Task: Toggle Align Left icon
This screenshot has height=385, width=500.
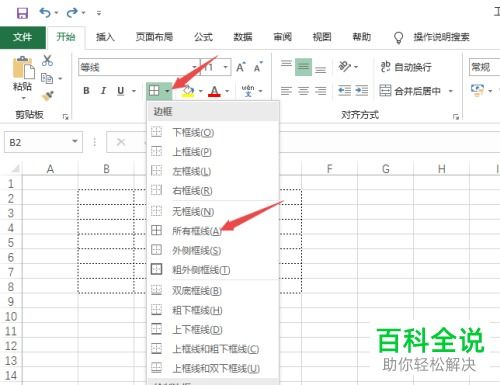Action: point(286,91)
